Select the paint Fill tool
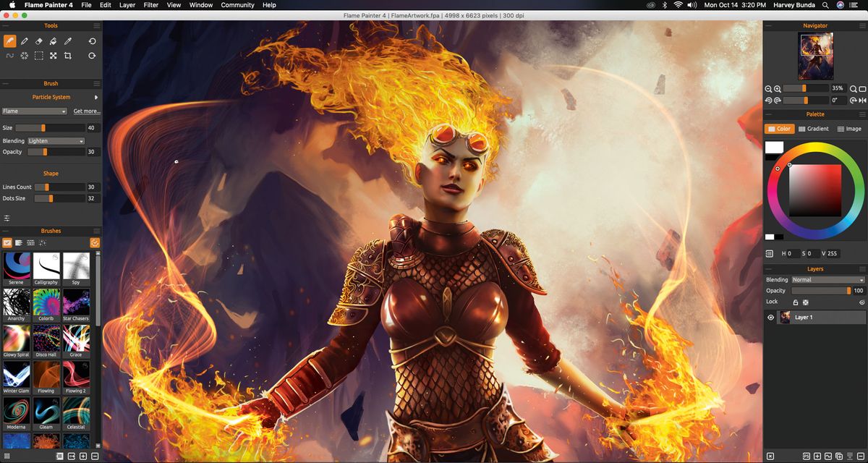This screenshot has height=463, width=868. click(x=53, y=41)
